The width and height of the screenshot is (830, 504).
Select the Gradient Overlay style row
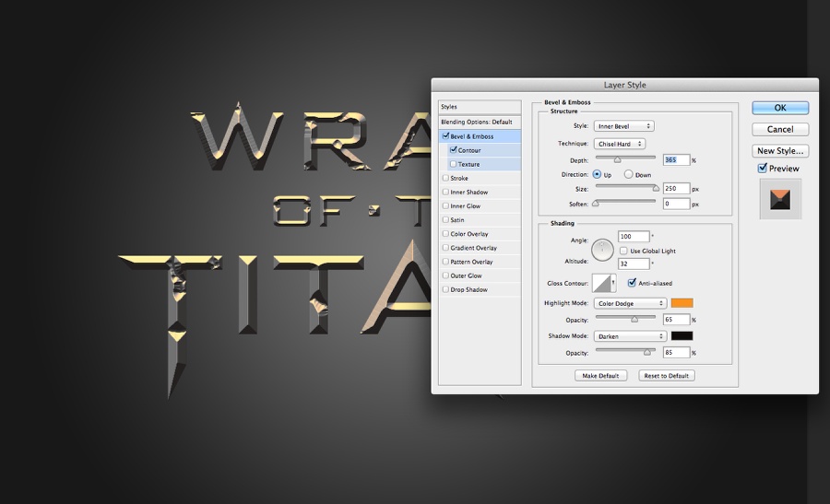pyautogui.click(x=480, y=248)
